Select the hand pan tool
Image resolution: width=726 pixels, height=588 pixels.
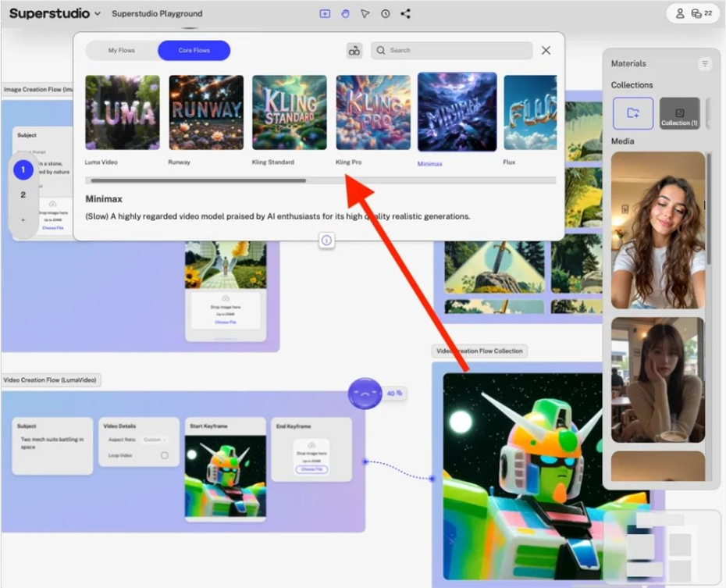click(345, 13)
